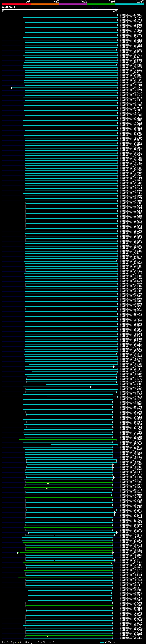Click the red 20% legend segment
The image size is (146, 644).
click(16, 4)
